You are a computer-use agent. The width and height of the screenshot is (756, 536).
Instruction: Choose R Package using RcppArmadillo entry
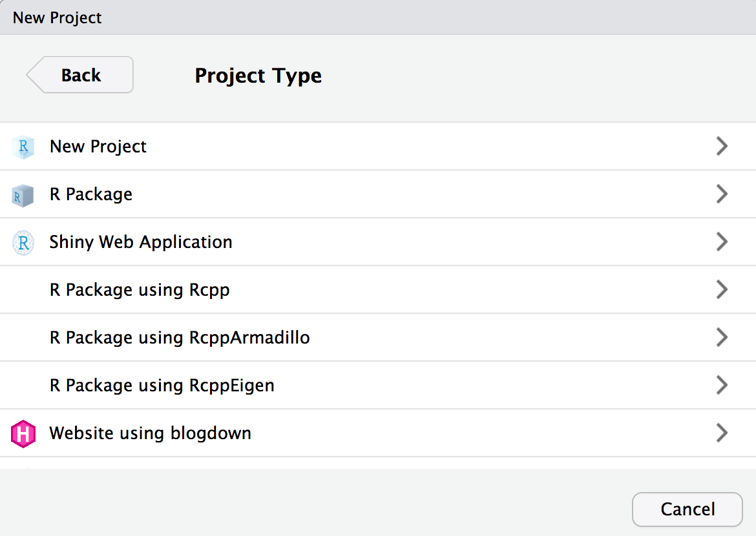tap(180, 338)
